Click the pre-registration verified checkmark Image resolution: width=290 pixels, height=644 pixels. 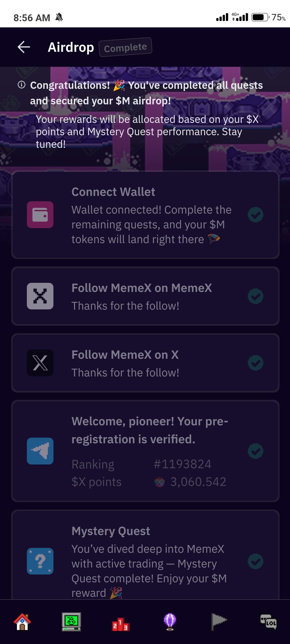point(255,451)
